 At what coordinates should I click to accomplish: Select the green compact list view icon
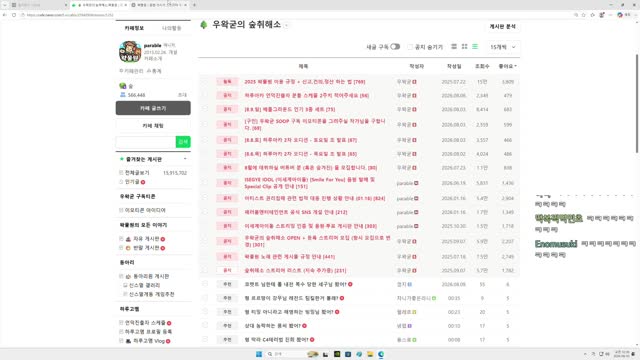[475, 47]
